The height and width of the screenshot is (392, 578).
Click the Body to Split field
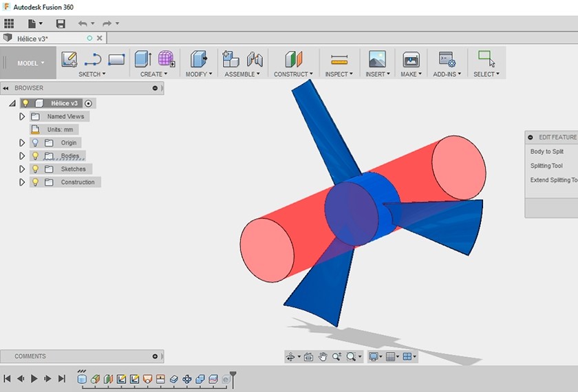pos(547,151)
